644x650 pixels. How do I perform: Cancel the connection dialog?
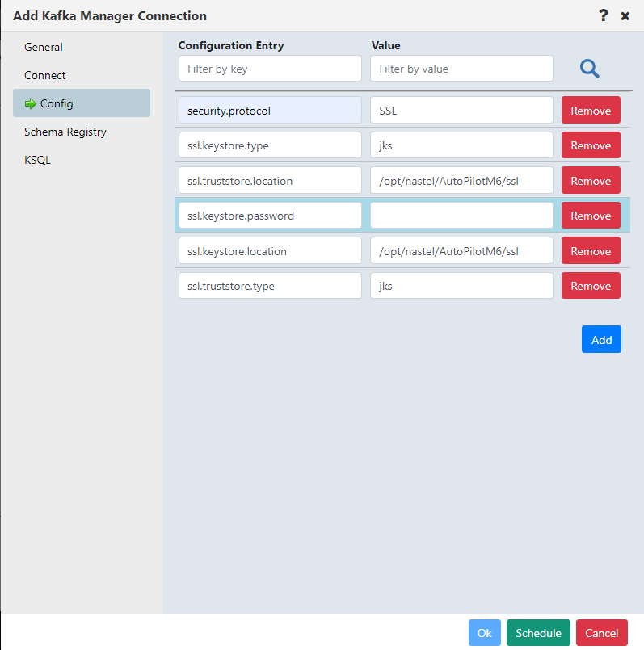coord(602,632)
